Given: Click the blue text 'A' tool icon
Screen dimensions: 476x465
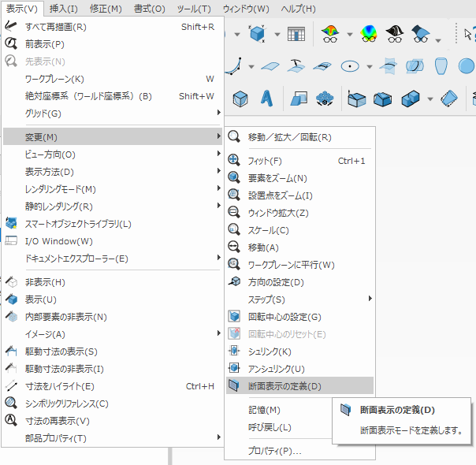Looking at the screenshot, I should 266,99.
